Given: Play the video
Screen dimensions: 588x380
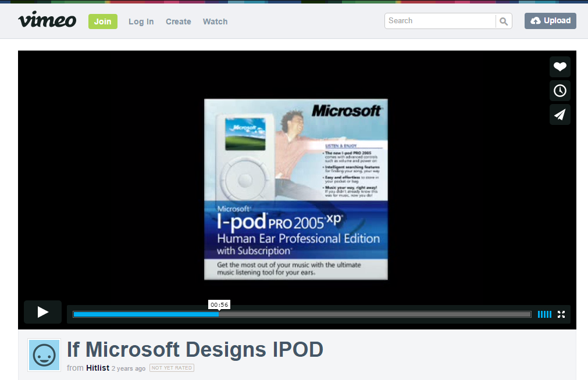Looking at the screenshot, I should click(43, 312).
